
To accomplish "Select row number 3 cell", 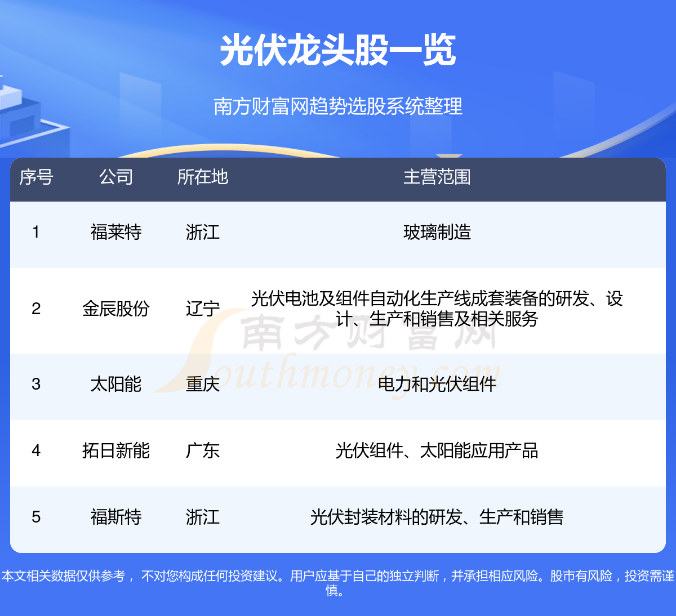I will 36,384.
